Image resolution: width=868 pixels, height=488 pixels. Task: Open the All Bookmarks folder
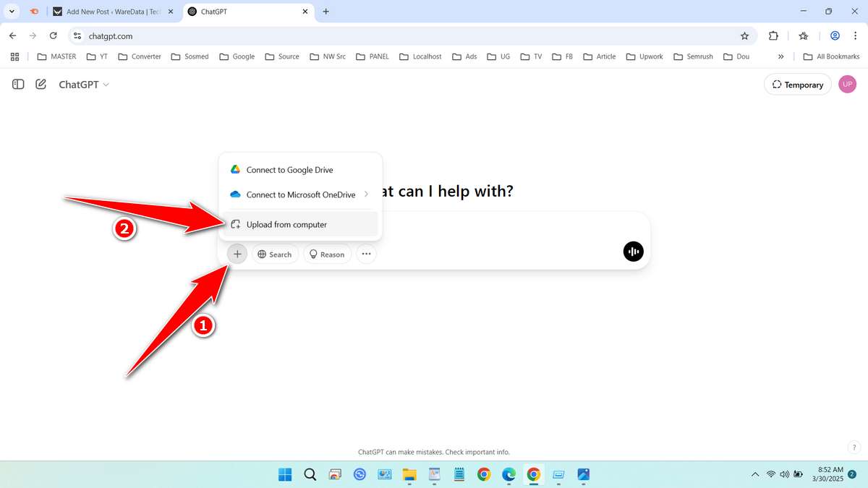pos(831,56)
